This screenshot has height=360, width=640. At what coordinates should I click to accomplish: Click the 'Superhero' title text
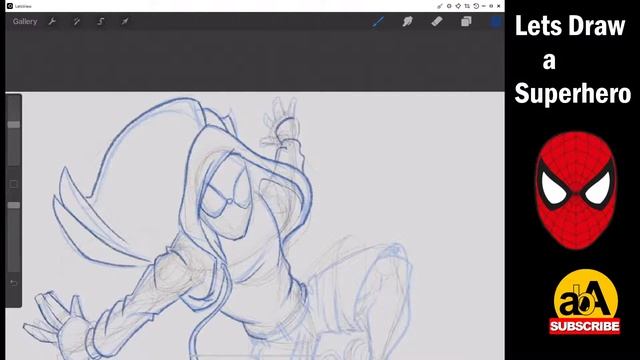click(573, 94)
